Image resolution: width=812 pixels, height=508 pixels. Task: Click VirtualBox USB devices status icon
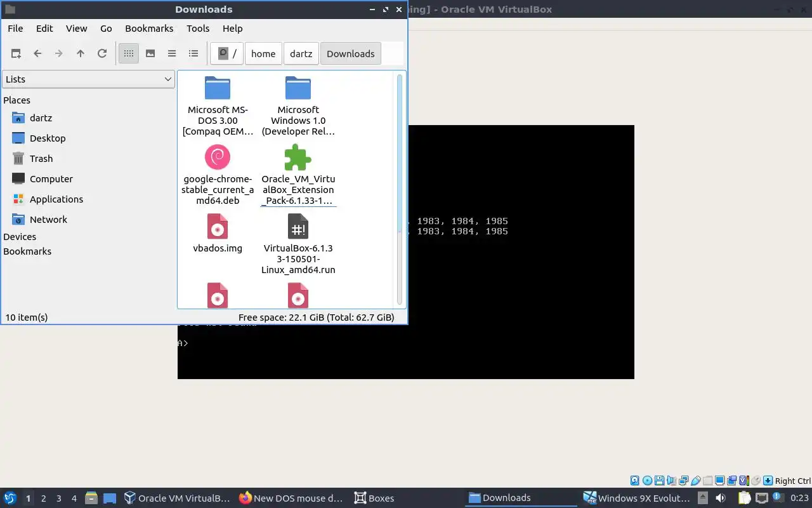click(x=696, y=481)
